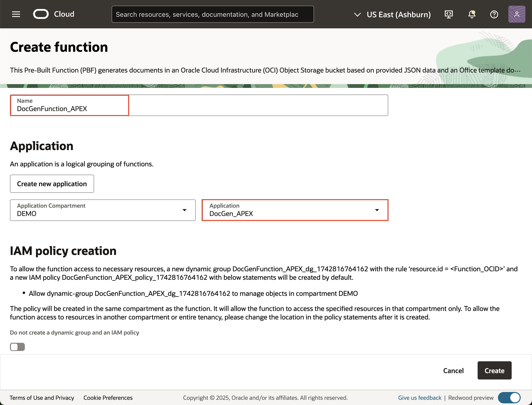
Task: Click the Oracle Cloud logo
Action: tap(41, 14)
